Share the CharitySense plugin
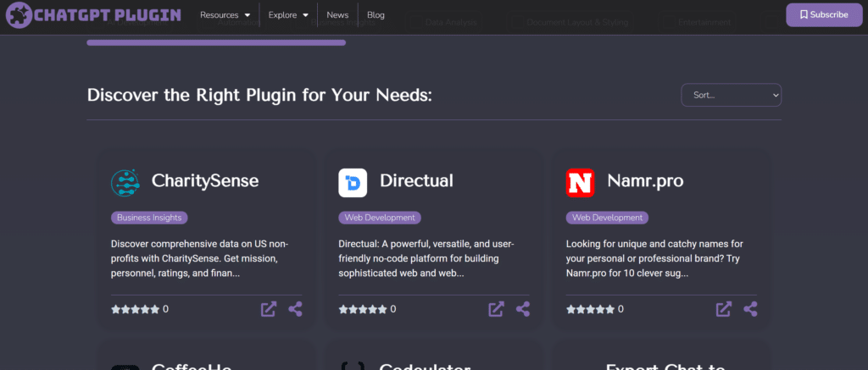868x370 pixels. coord(296,309)
